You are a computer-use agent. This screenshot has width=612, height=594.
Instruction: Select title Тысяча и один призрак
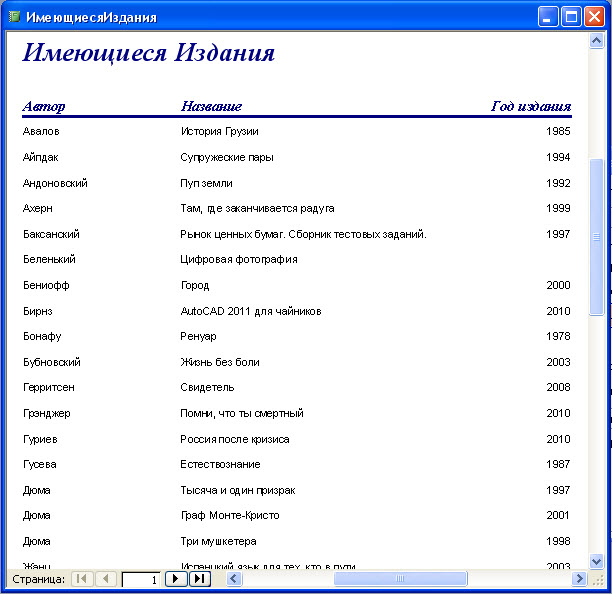tap(238, 490)
